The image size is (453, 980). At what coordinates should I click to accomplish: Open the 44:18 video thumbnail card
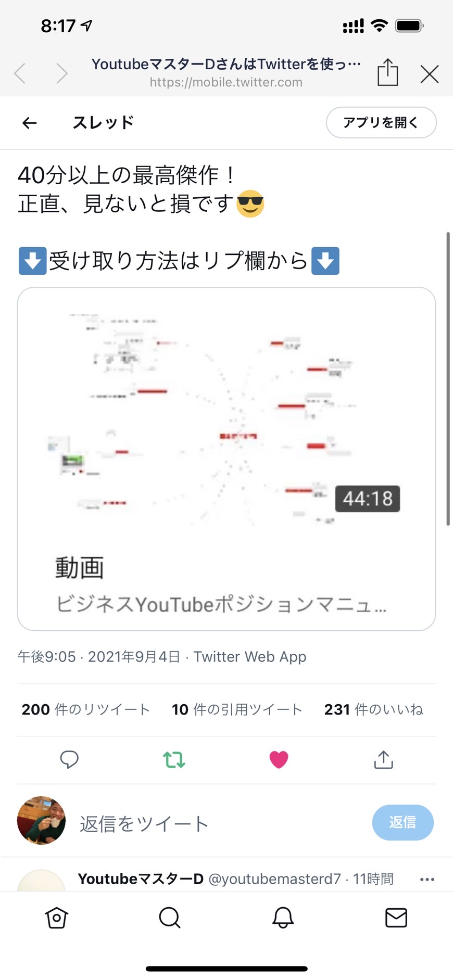pyautogui.click(x=227, y=459)
